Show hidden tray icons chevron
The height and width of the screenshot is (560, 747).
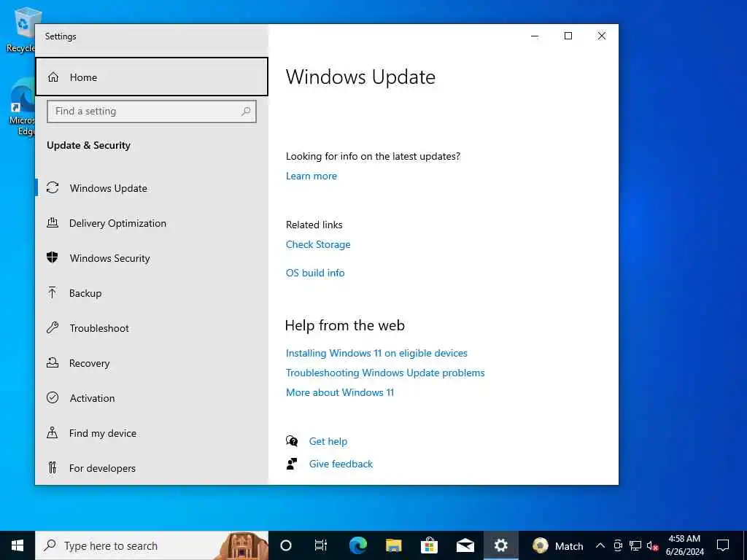point(600,545)
